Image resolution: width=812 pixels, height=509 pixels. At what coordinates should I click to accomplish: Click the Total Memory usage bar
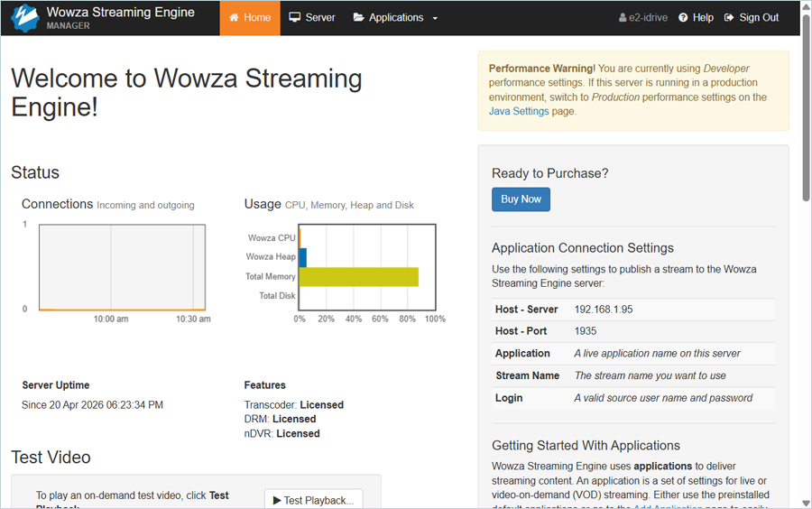coord(359,276)
